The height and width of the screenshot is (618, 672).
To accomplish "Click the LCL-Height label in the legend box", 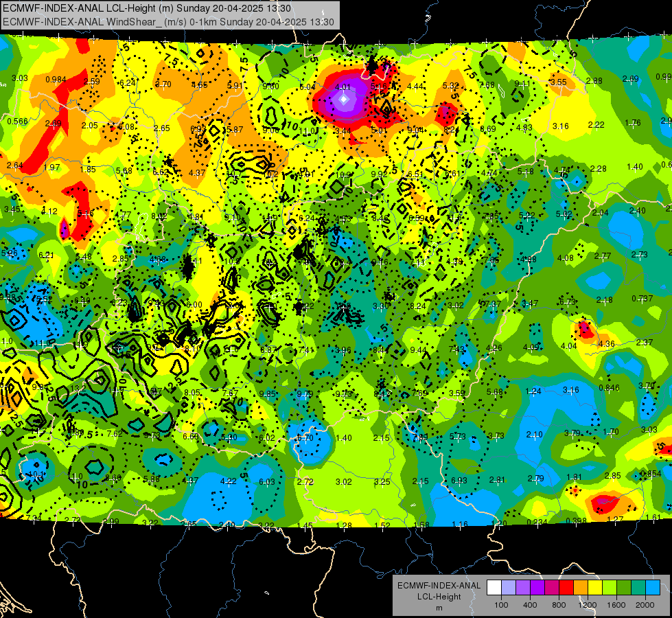I will [x=439, y=597].
